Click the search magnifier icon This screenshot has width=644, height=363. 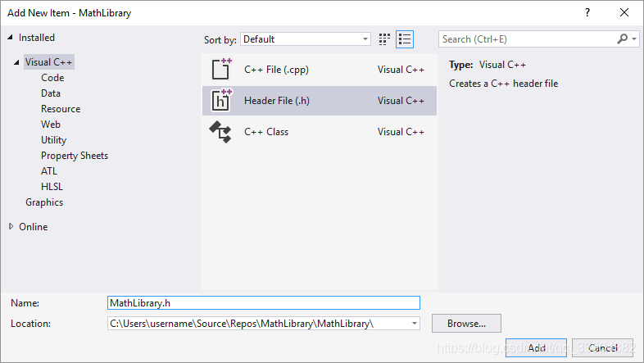(623, 39)
